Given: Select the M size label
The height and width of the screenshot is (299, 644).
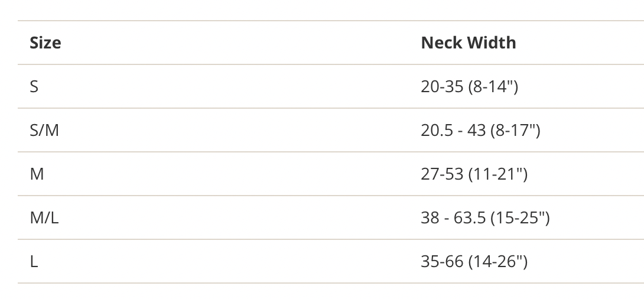Looking at the screenshot, I should [x=37, y=174].
